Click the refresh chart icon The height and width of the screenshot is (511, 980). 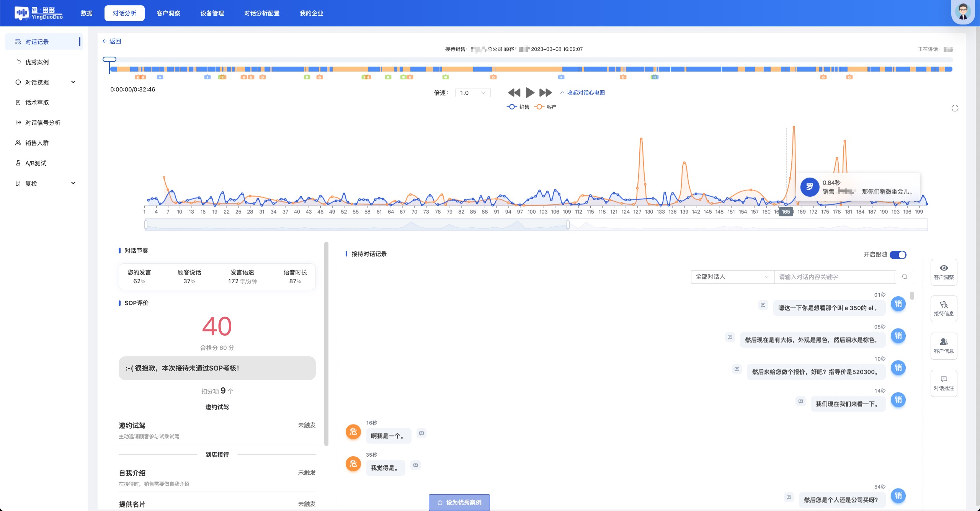click(x=955, y=108)
